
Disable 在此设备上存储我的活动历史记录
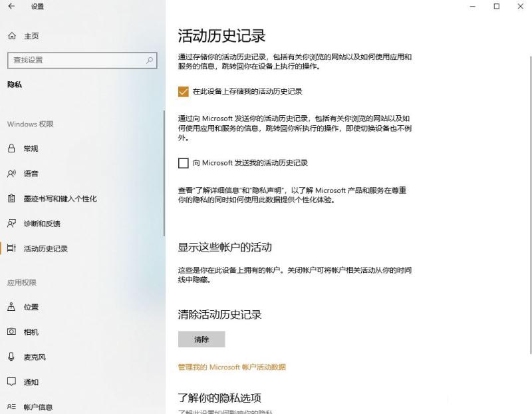pyautogui.click(x=183, y=92)
